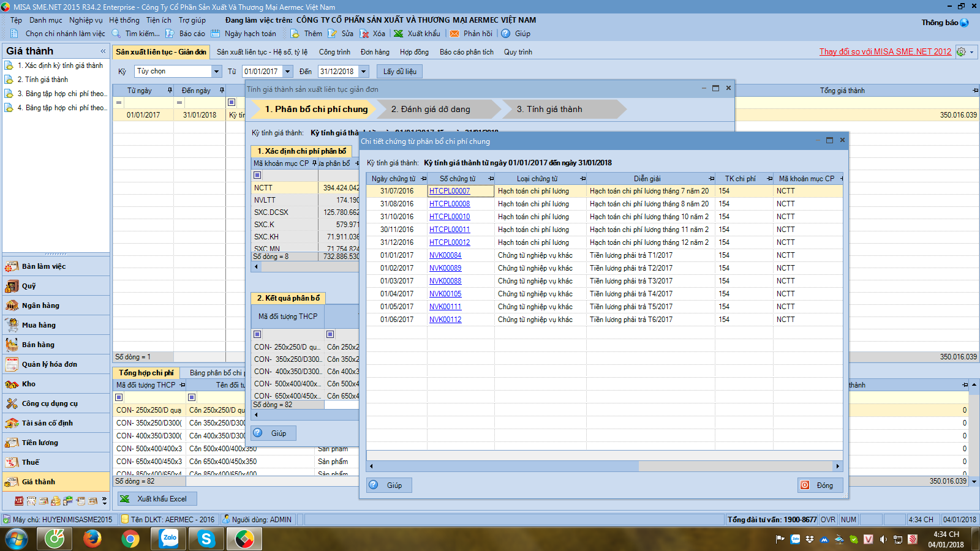Click Tìm kiếm search icon
The width and height of the screenshot is (980, 551).
(x=116, y=34)
